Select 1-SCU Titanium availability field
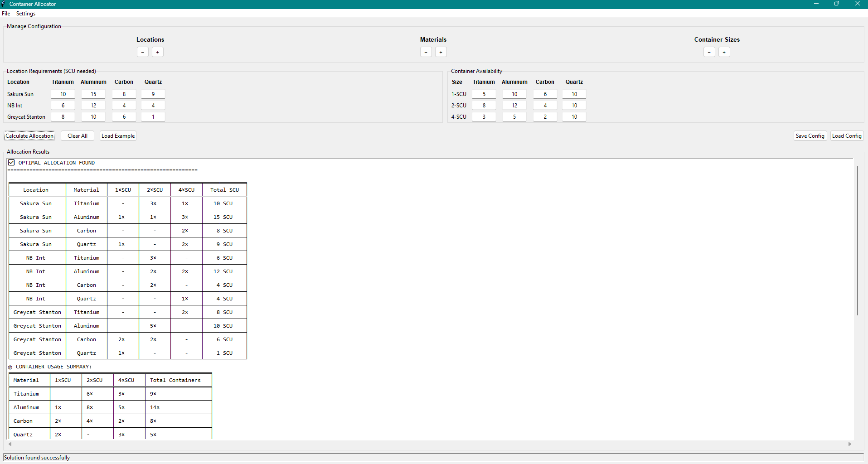The width and height of the screenshot is (868, 464). [484, 94]
